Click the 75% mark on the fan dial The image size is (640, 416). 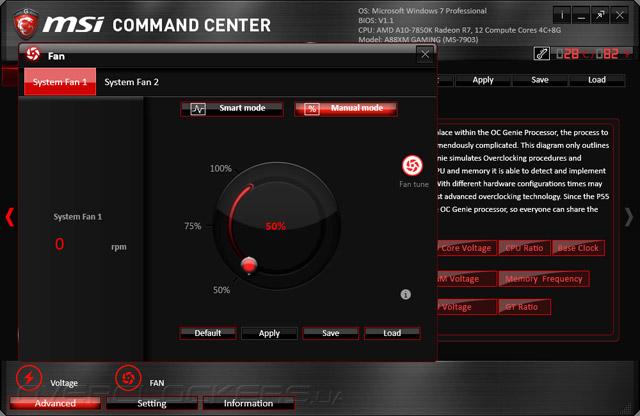coord(193,226)
